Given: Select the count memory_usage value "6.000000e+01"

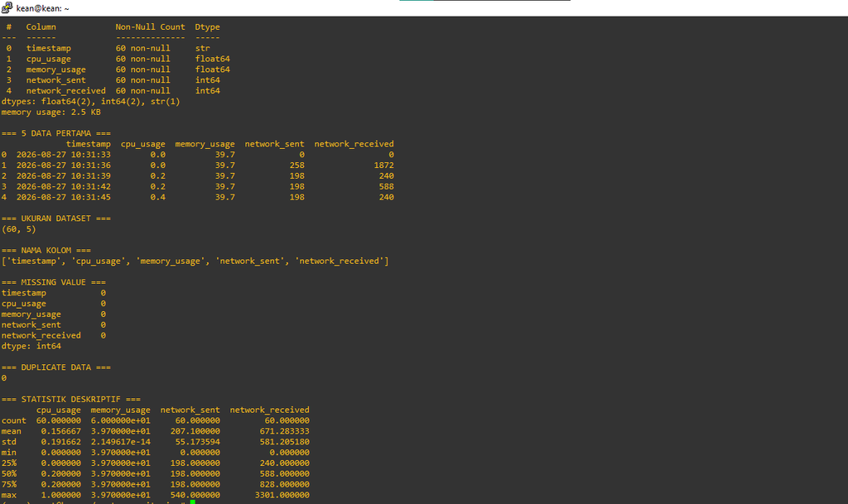Looking at the screenshot, I should (121, 420).
